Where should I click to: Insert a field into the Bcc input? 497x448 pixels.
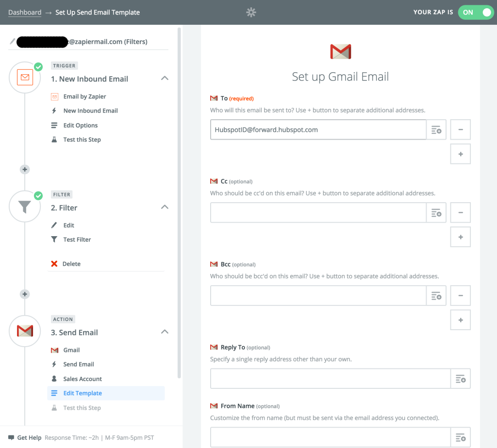(436, 295)
